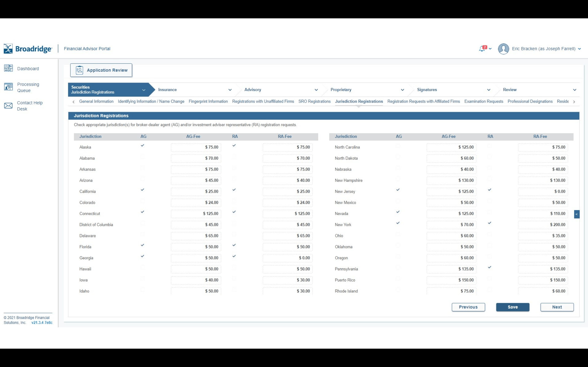The height and width of the screenshot is (367, 588).
Task: Uncheck the Alaska AG checkbox
Action: coord(142,146)
